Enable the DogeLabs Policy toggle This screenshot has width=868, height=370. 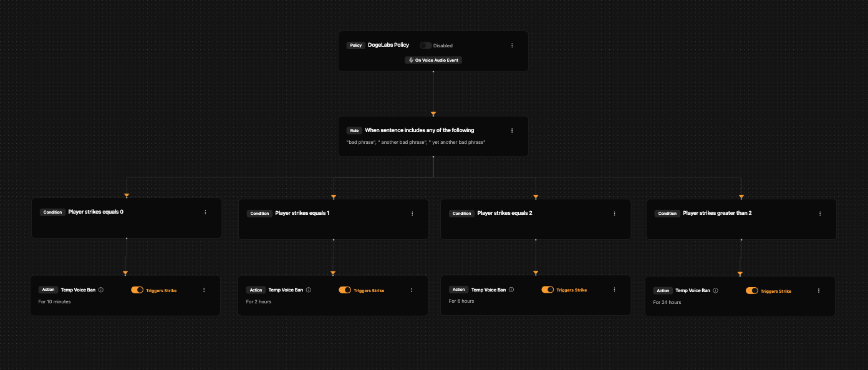click(x=425, y=45)
